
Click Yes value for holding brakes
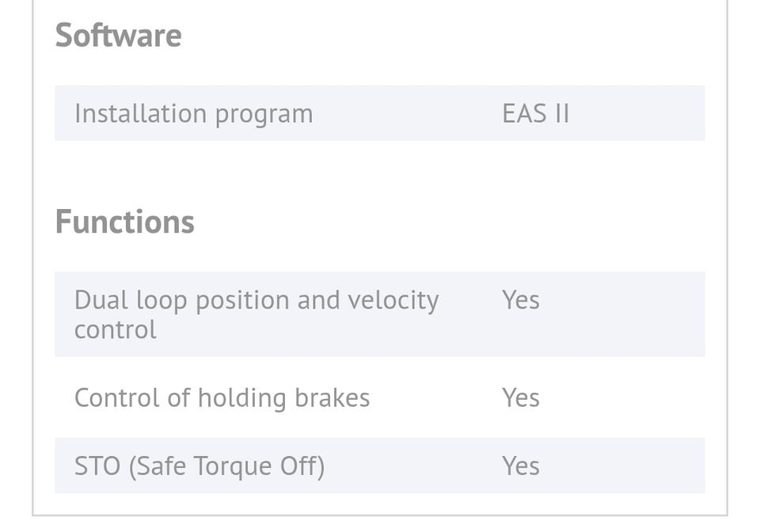tap(520, 397)
